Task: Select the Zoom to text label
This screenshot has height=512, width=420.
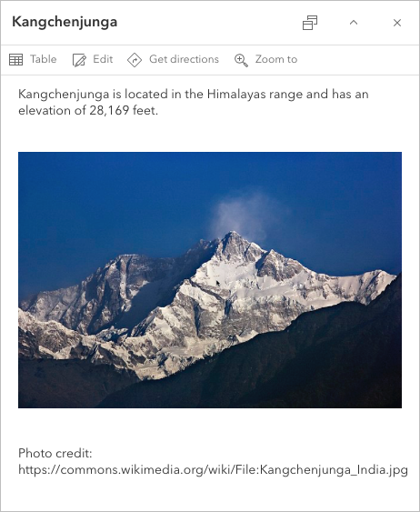Action: [x=276, y=59]
